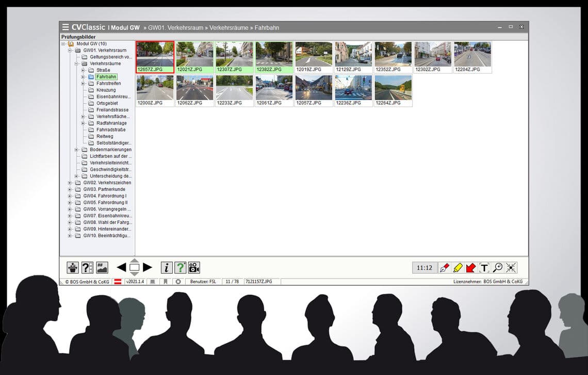
Task: Select the yellow highlighter tool
Action: coord(458,268)
